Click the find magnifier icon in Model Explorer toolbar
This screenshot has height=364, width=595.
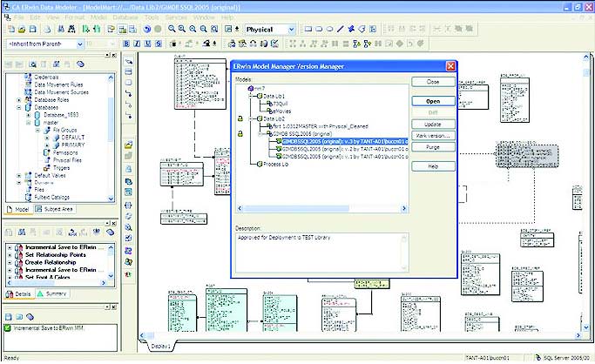tap(32, 64)
